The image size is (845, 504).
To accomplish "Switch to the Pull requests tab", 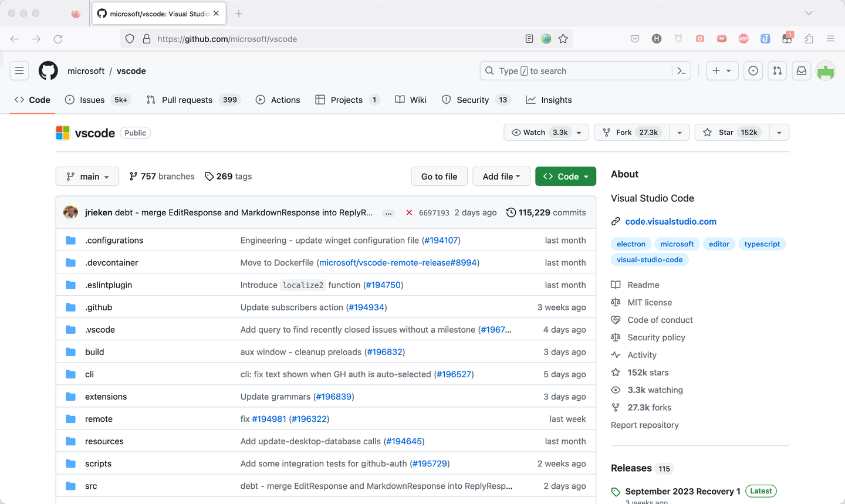I will tap(192, 100).
